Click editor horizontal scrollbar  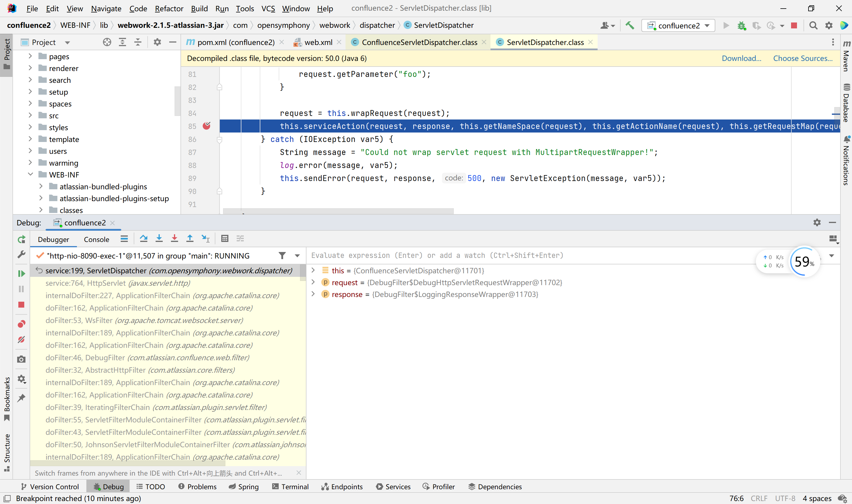[x=338, y=211]
